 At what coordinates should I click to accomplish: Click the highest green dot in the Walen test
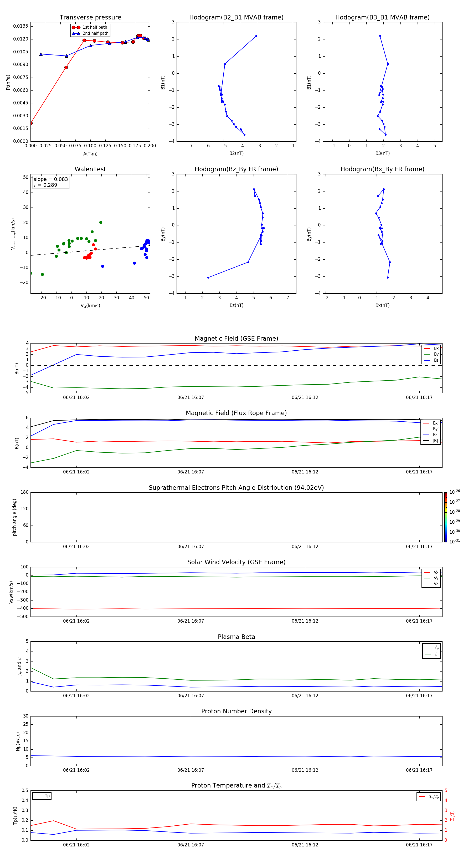pos(101,222)
